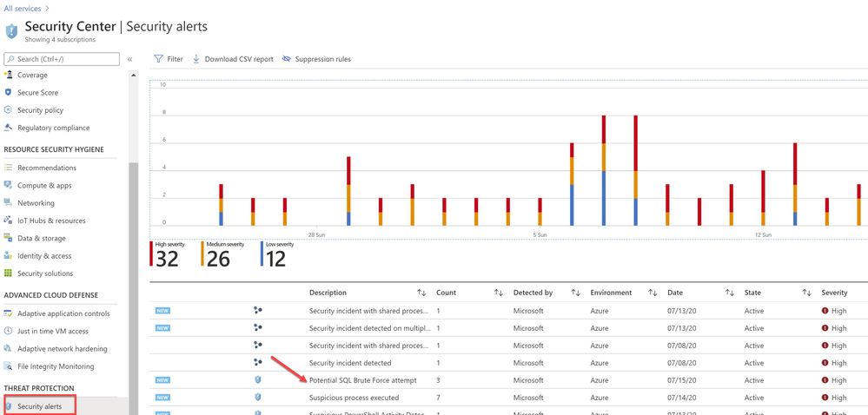
Task: Click the Identity & access icon
Action: pyautogui.click(x=8, y=255)
